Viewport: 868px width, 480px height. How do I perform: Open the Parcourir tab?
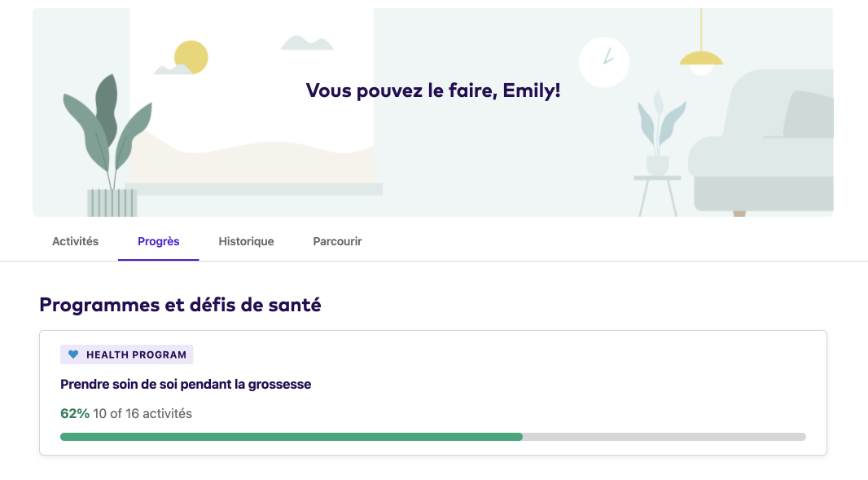(337, 241)
